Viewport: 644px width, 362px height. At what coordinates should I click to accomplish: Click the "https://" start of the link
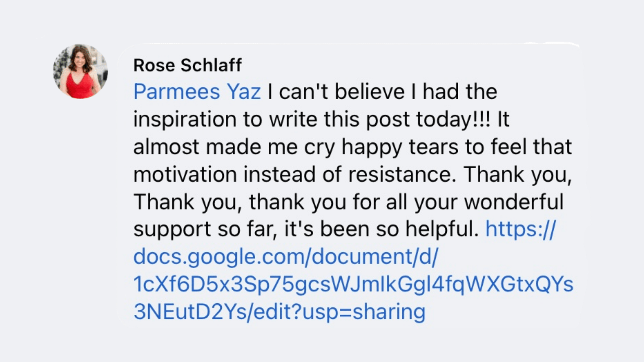521,229
